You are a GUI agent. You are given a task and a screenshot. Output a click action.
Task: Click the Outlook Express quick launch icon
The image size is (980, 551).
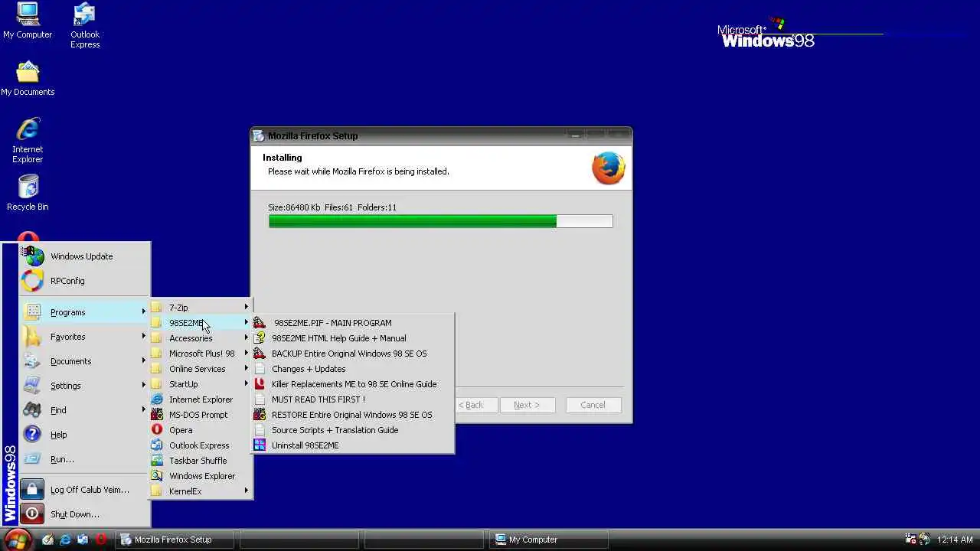tap(83, 540)
